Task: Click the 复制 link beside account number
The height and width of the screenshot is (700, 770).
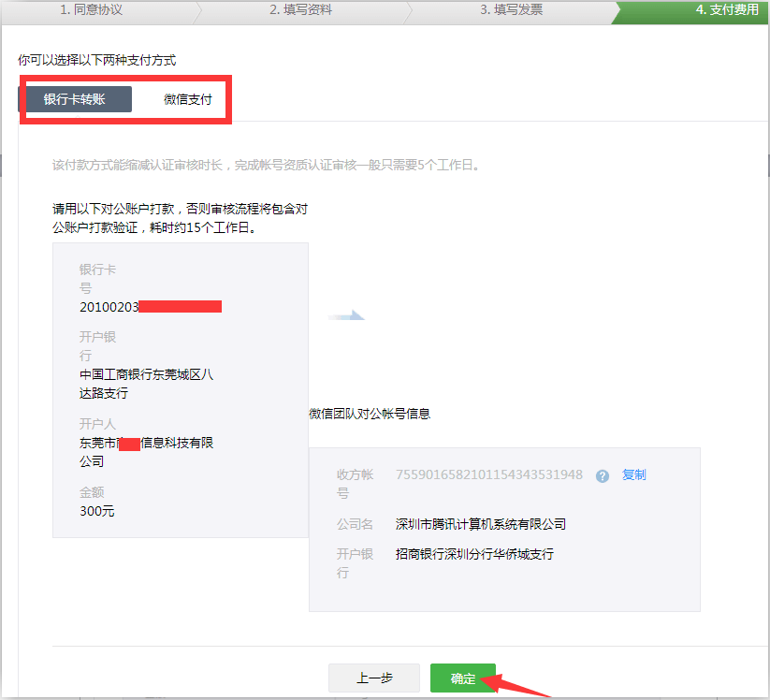Action: pos(633,475)
